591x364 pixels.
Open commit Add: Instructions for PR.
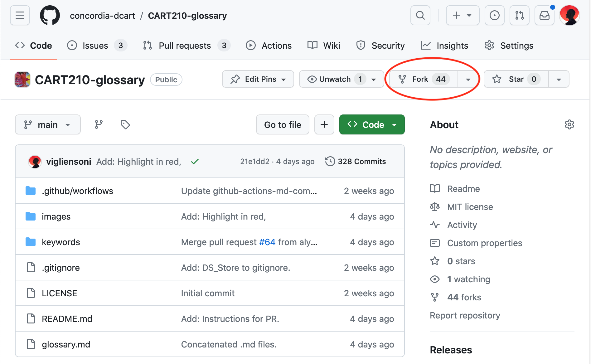[230, 319]
